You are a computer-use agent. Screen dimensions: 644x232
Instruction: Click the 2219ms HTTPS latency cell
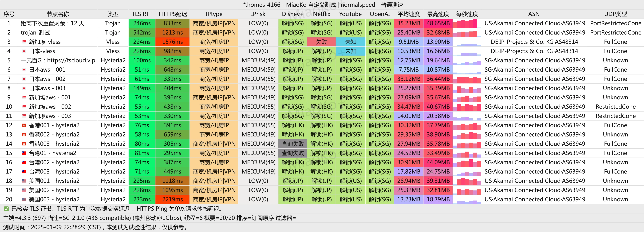tap(173, 199)
